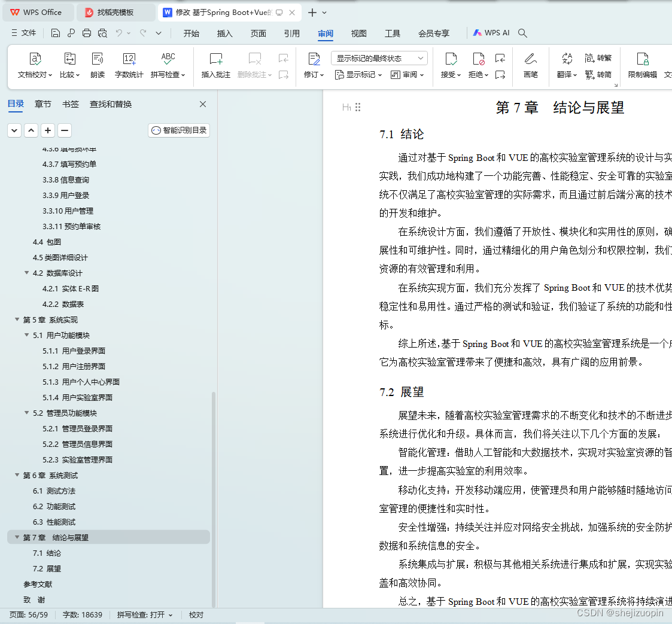Switch to the 引用 ribbon tab
This screenshot has height=624, width=672.
(x=292, y=34)
